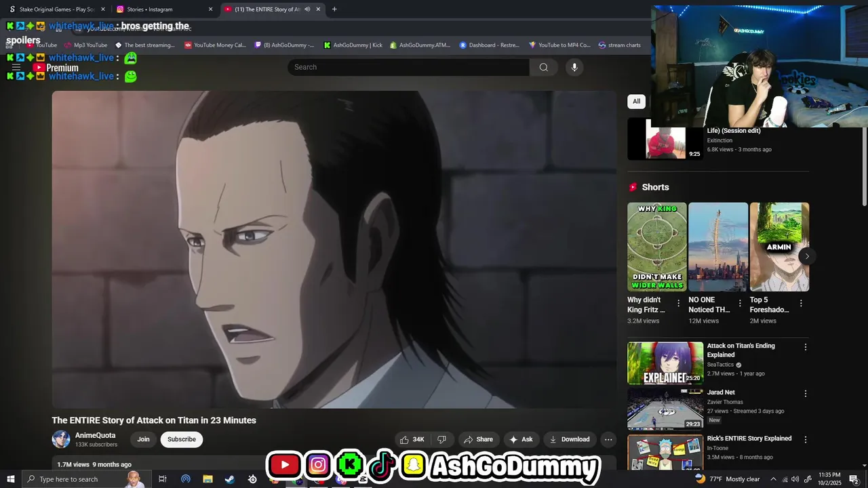Open NO ONE Noticed short thumbnail

click(x=718, y=247)
